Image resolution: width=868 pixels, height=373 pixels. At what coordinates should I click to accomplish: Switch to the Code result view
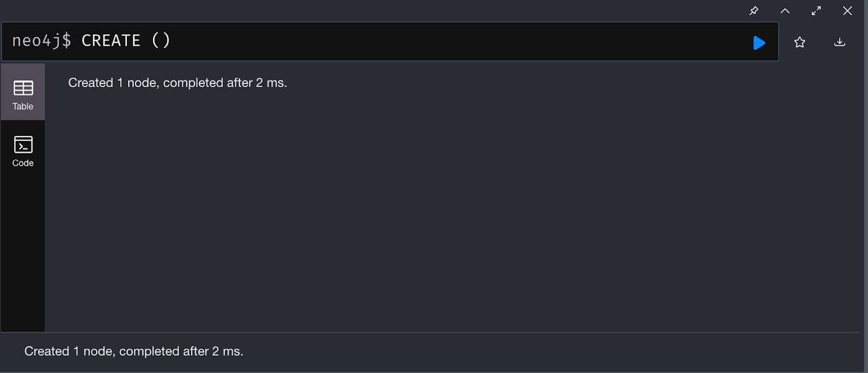23,151
